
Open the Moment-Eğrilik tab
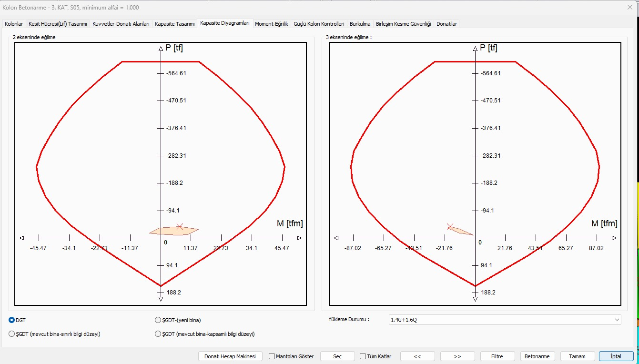[272, 24]
